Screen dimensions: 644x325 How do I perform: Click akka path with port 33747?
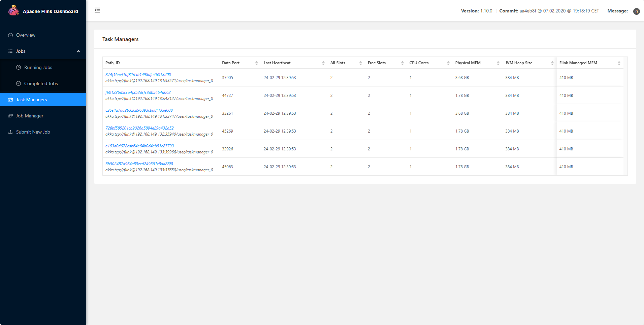159,116
